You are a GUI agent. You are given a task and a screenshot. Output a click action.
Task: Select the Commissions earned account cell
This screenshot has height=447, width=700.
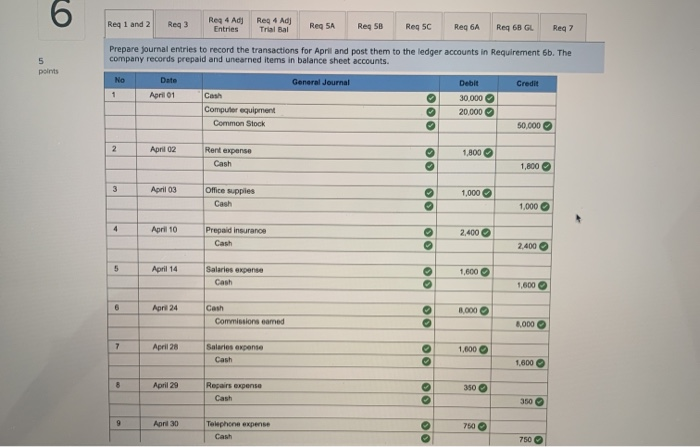click(x=320, y=322)
